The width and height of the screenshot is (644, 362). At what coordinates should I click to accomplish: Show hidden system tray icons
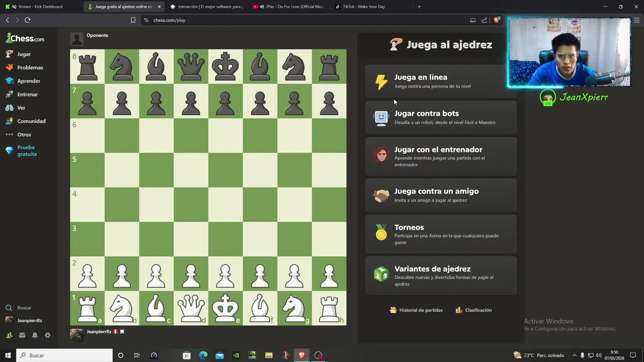point(574,355)
